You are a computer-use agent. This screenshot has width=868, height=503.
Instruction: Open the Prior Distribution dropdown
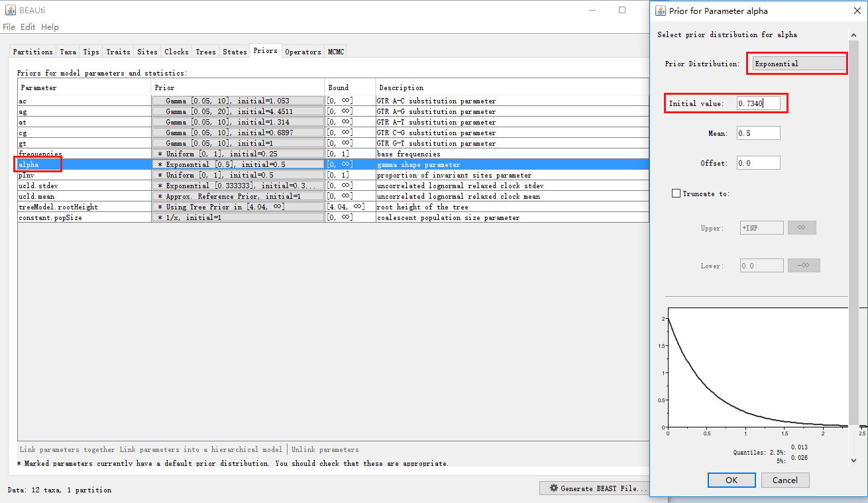click(800, 64)
